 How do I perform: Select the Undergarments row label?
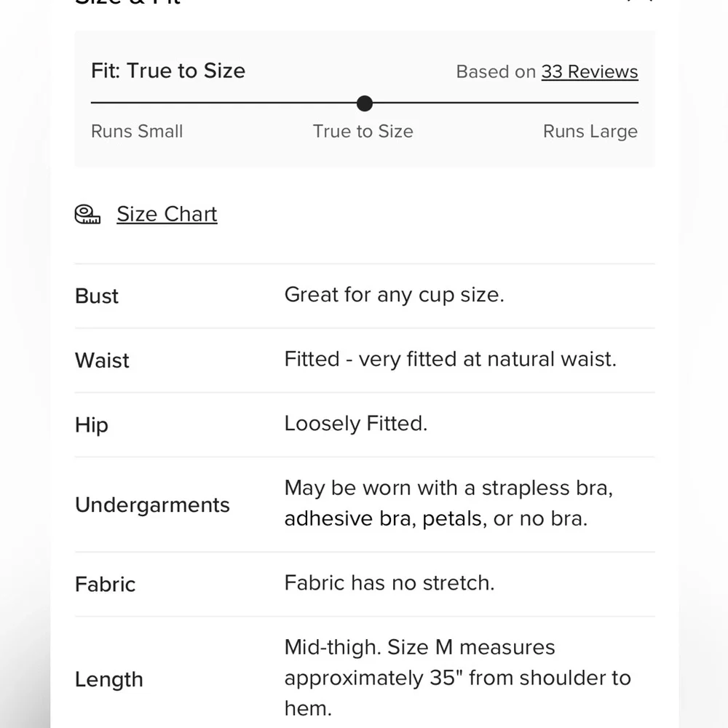click(x=152, y=505)
